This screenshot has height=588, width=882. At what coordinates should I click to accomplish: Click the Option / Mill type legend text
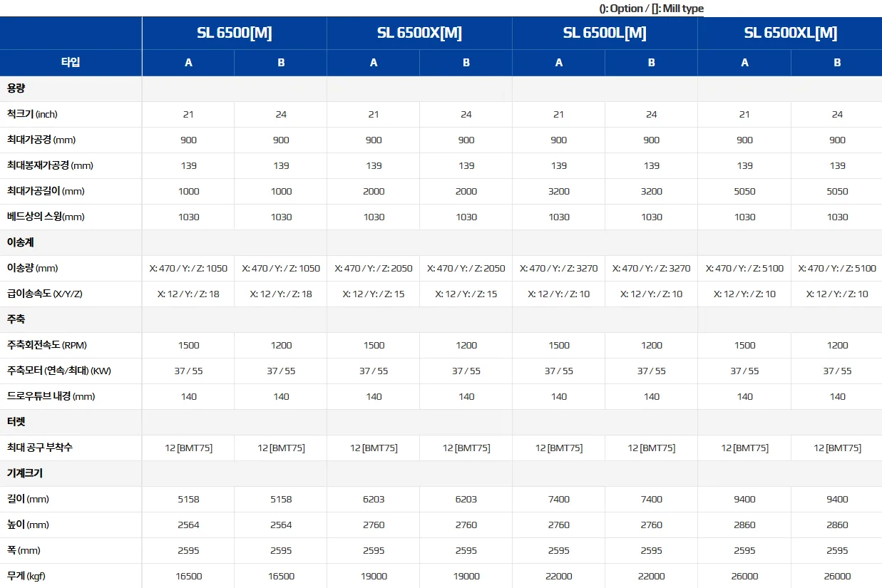pos(651,9)
